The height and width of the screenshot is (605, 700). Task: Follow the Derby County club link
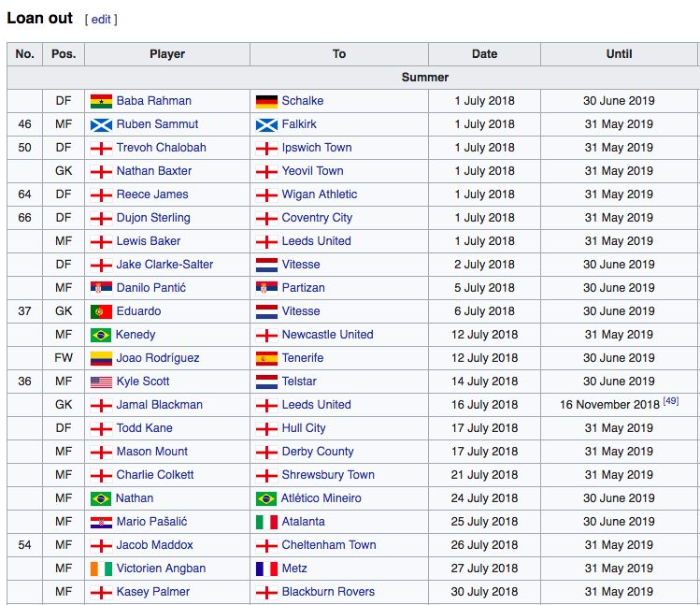(318, 452)
